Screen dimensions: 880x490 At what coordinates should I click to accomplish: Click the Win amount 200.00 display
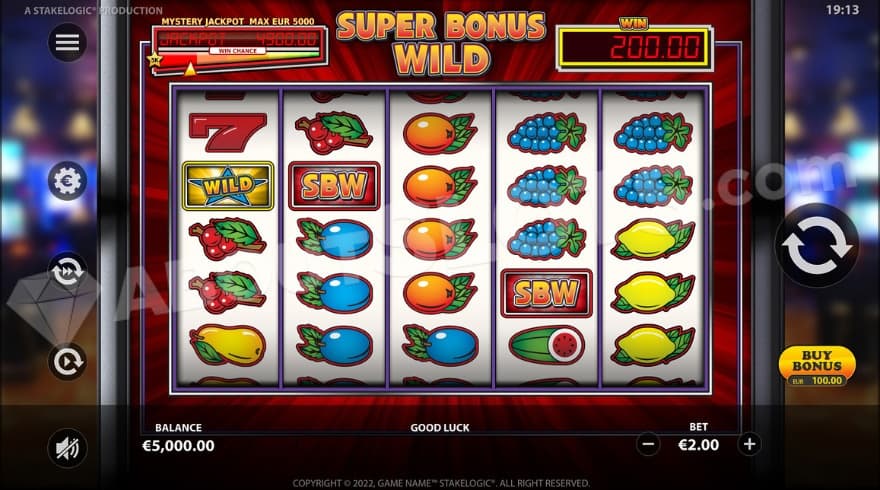634,48
